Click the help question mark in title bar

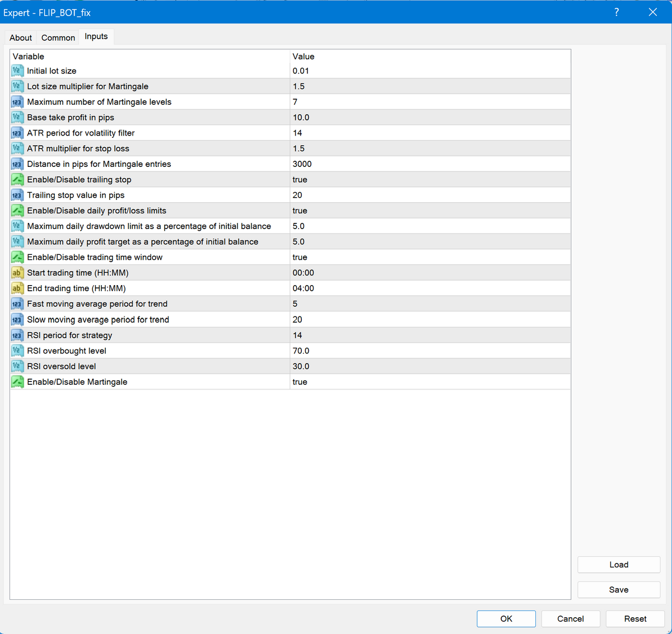click(617, 12)
